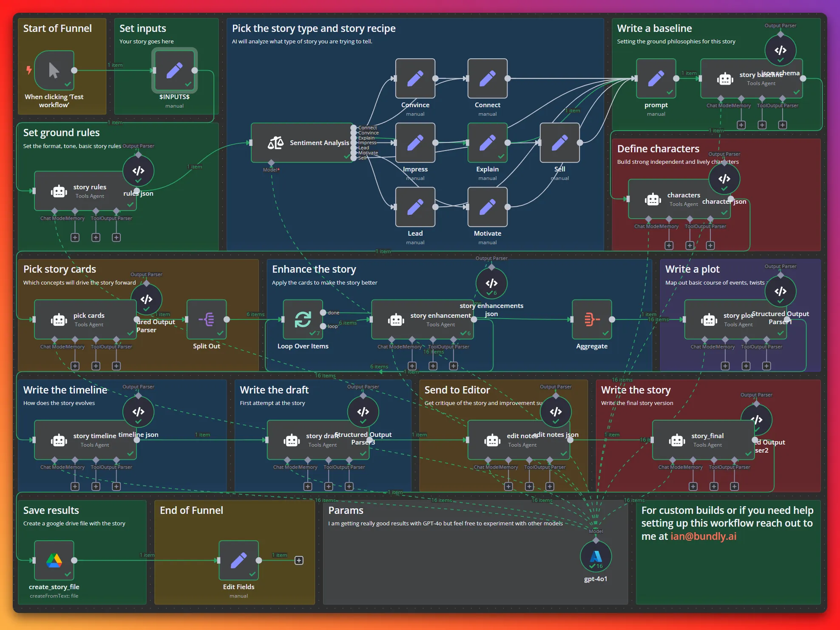
Task: Click the ian@bundly.ai email link
Action: (703, 536)
